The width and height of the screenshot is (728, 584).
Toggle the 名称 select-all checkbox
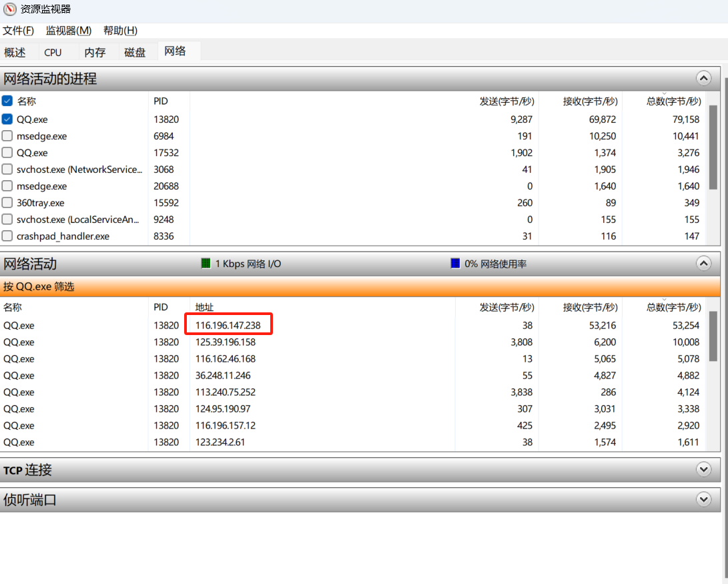tap(7, 101)
